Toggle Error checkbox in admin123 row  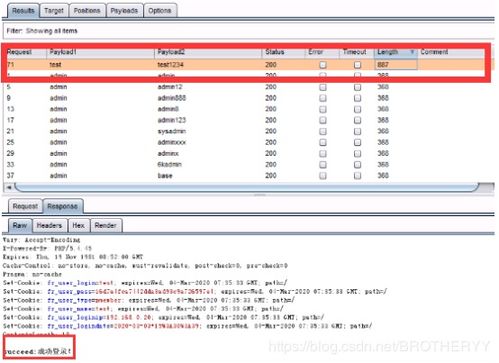tap(323, 120)
